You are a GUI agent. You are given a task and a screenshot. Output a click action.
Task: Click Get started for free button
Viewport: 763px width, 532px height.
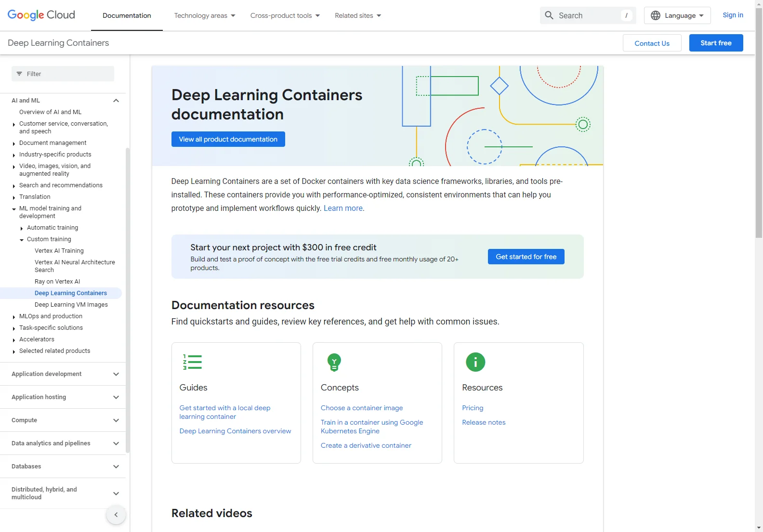coord(526,257)
